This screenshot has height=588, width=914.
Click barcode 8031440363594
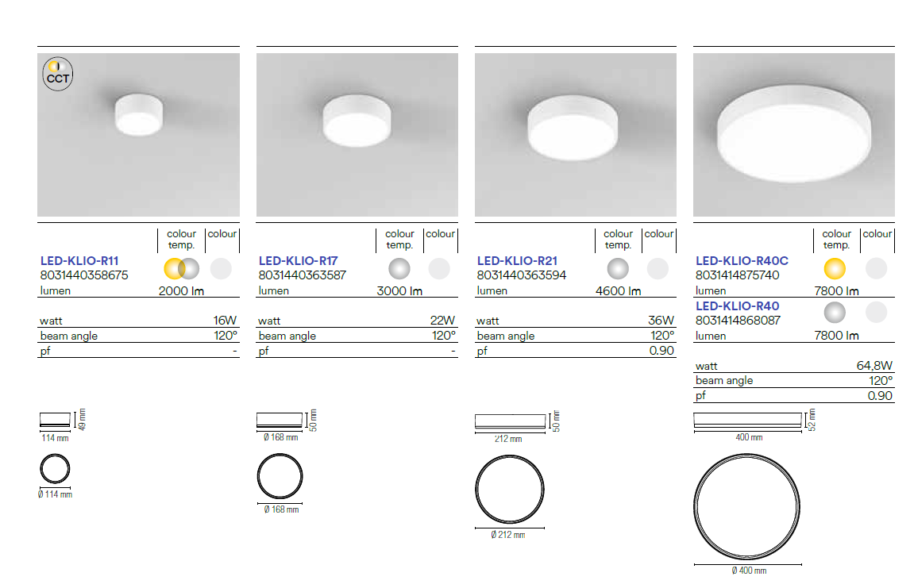pyautogui.click(x=522, y=275)
